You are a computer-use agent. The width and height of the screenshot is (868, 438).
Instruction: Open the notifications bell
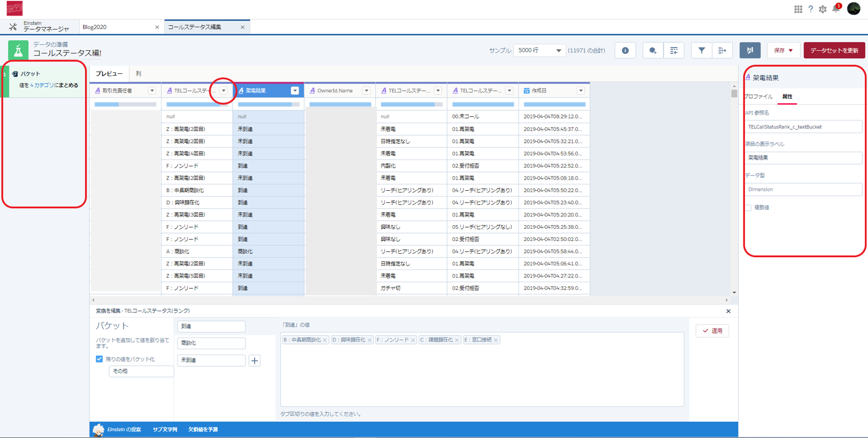point(836,9)
